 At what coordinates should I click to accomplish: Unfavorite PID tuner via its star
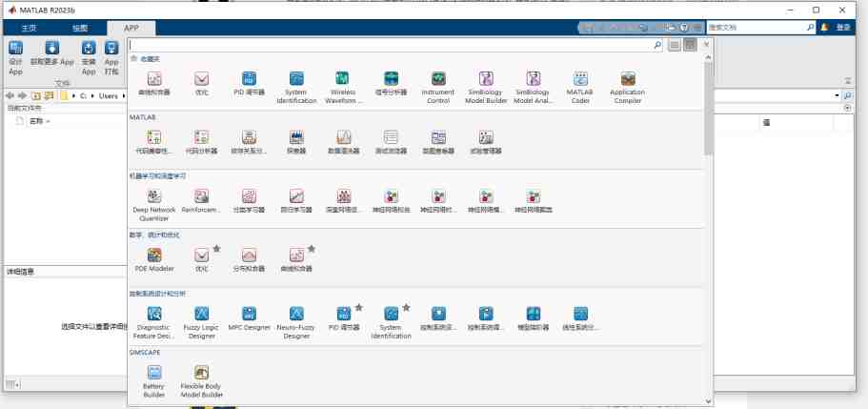coord(359,307)
